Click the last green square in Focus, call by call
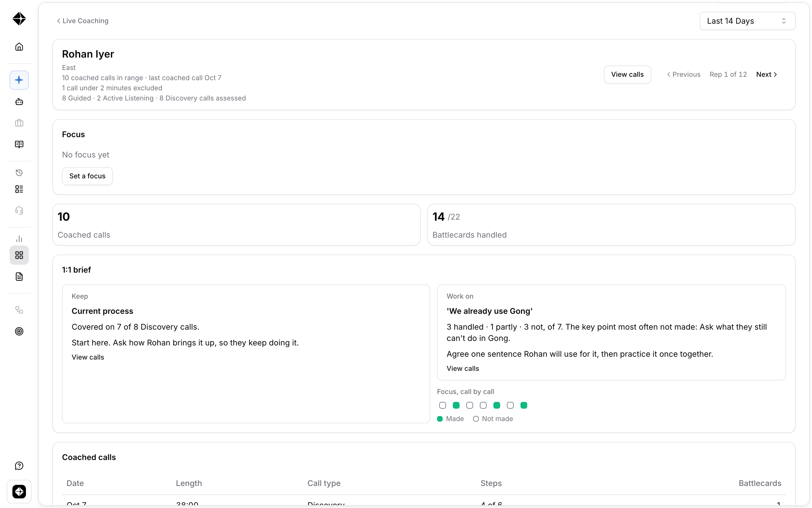812x508 pixels. 524,406
